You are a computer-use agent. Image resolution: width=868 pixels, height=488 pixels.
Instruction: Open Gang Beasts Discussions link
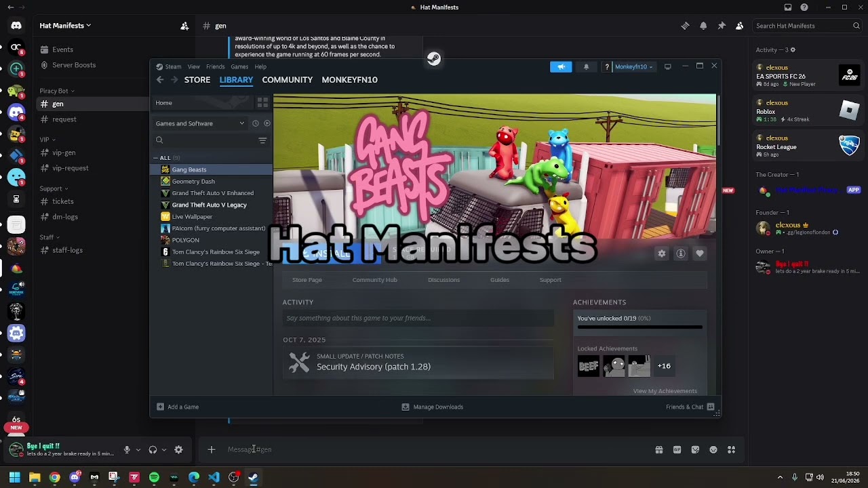[443, 280]
